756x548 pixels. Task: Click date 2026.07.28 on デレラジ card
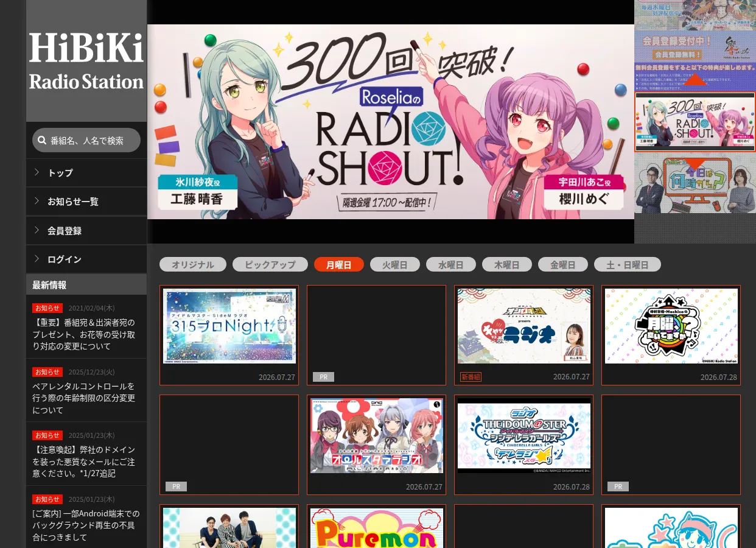572,487
